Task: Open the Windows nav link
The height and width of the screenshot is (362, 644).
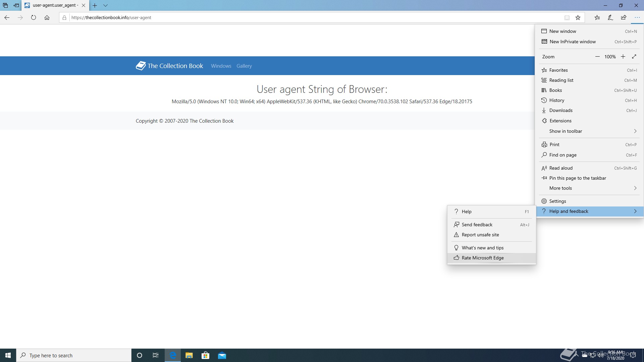Action: (221, 66)
